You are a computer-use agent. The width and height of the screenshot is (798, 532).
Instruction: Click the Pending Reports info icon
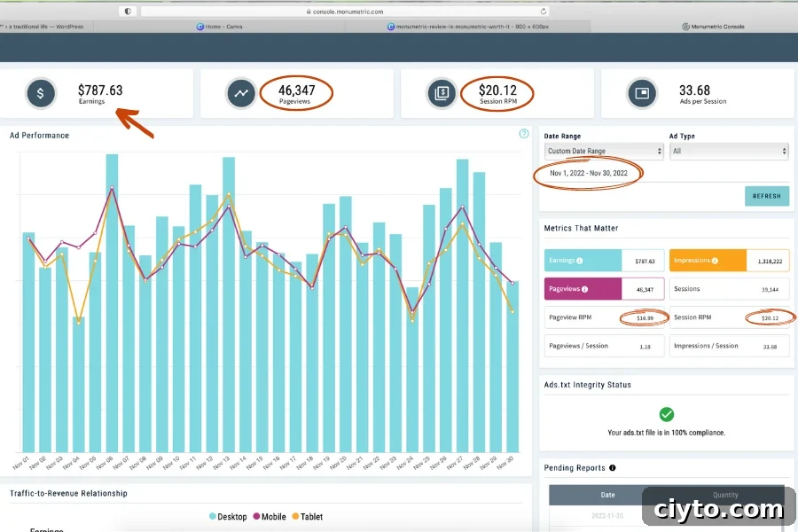612,468
